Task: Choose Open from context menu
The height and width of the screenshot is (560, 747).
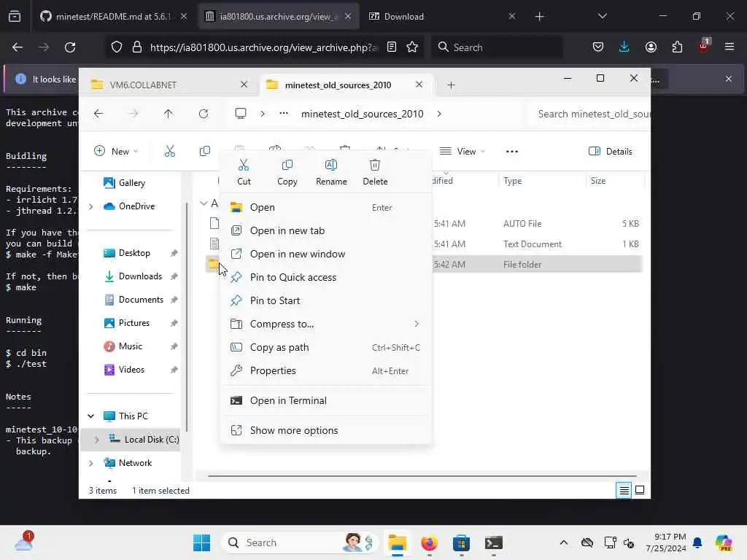Action: 326,207
